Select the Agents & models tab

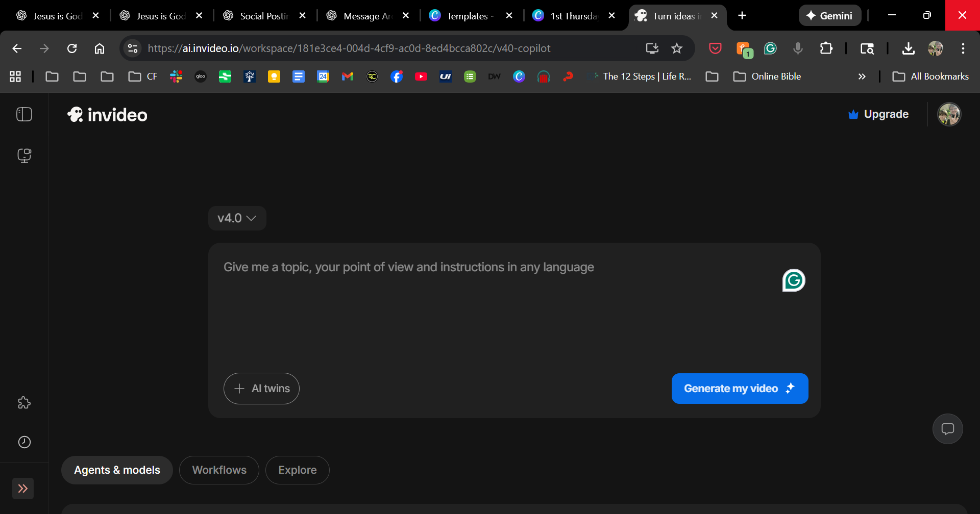click(x=117, y=470)
